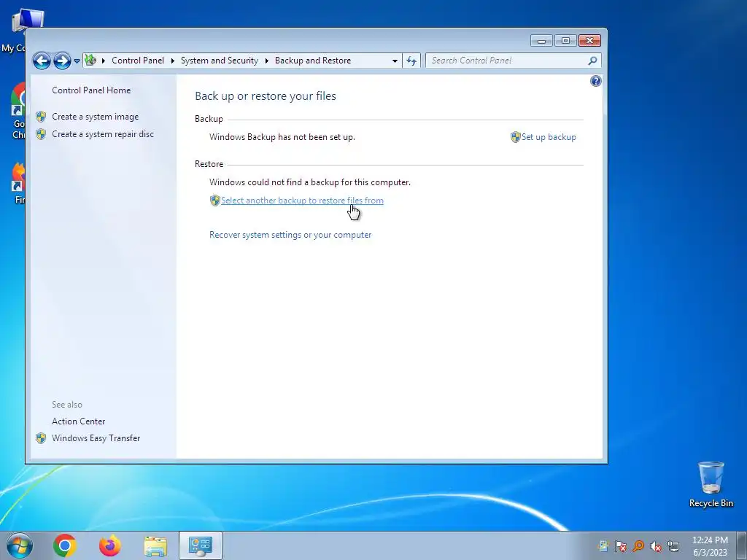The height and width of the screenshot is (560, 747).
Task: Click the network tray icon
Action: coord(673,546)
